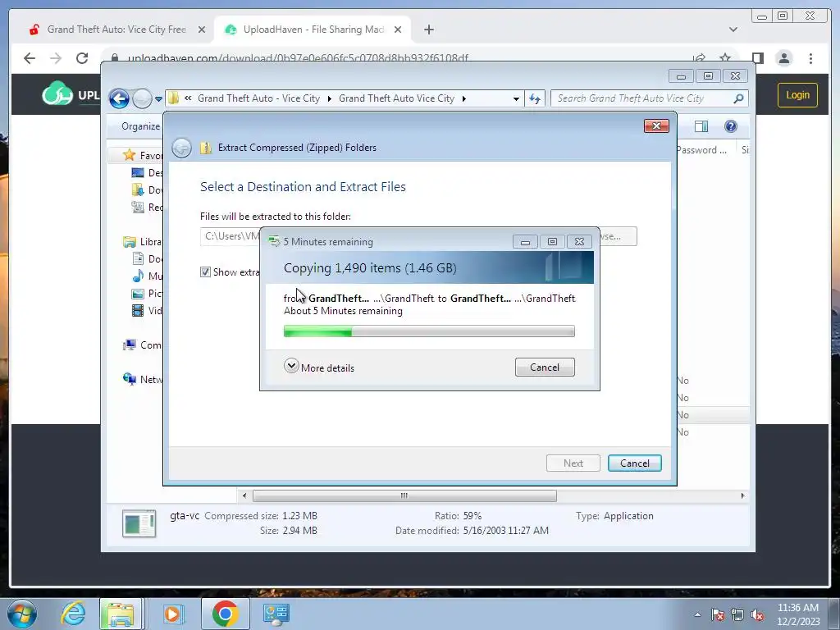Bookmark this page with star icon
Screen dimensions: 840x630
click(725, 58)
